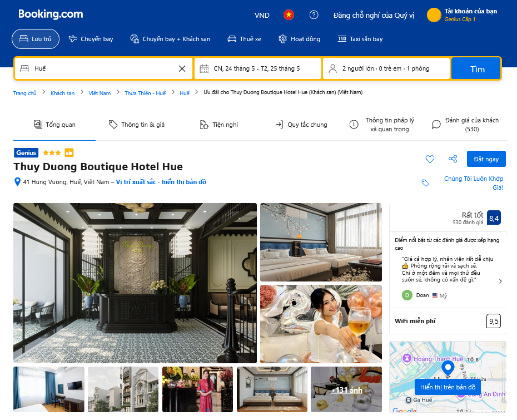Open the +131 ảnh photo thumbnail

click(346, 389)
